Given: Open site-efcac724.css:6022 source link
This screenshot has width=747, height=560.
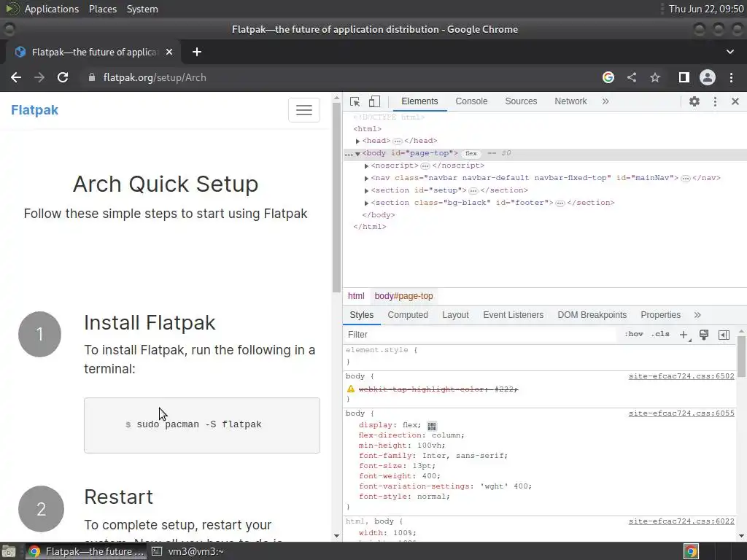Looking at the screenshot, I should [x=681, y=521].
